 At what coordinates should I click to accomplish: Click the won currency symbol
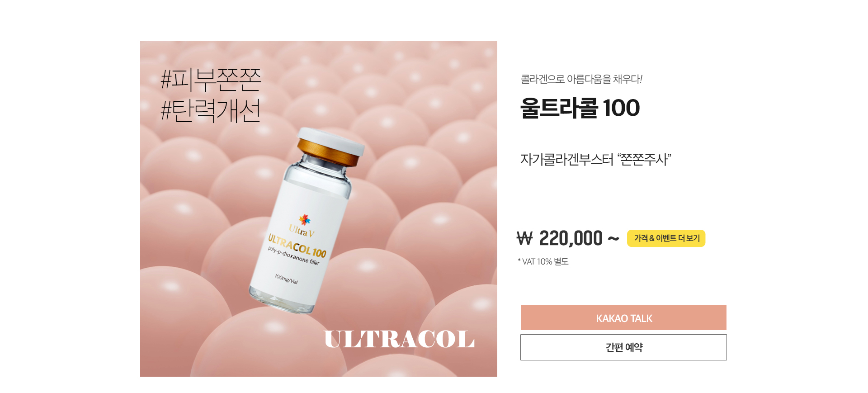(x=525, y=238)
